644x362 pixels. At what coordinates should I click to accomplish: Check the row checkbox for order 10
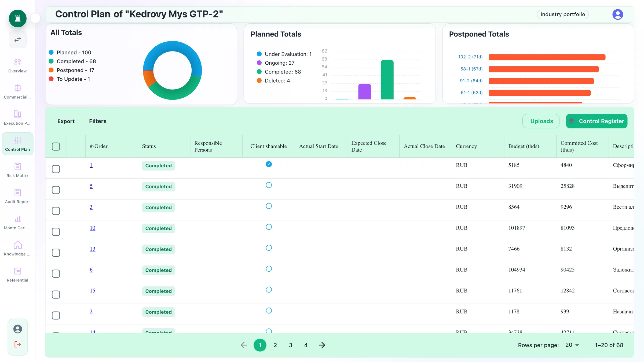click(x=56, y=232)
